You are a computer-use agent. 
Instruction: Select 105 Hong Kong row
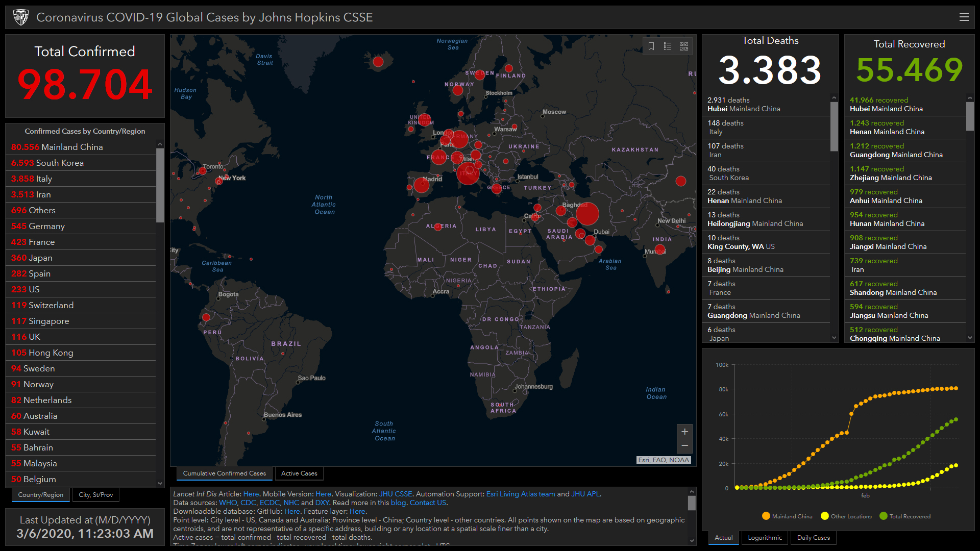pos(81,353)
